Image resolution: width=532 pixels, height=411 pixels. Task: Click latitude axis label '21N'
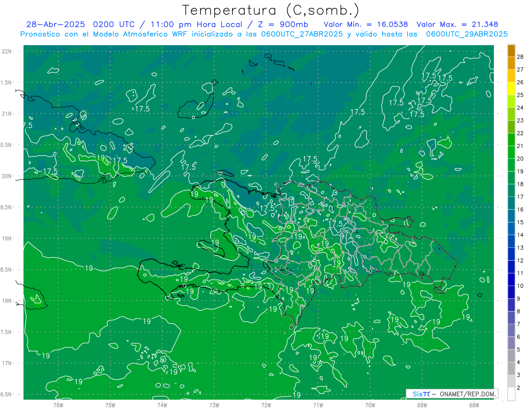point(7,114)
